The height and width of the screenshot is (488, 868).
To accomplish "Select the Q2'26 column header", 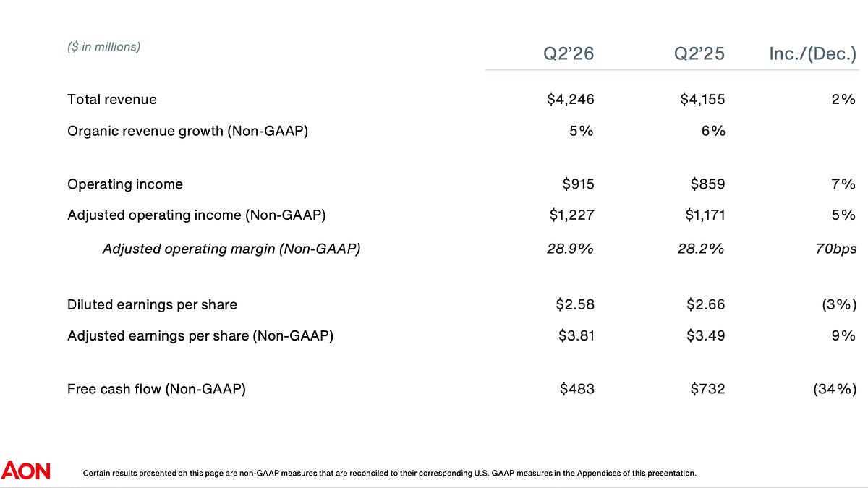I will coord(569,53).
